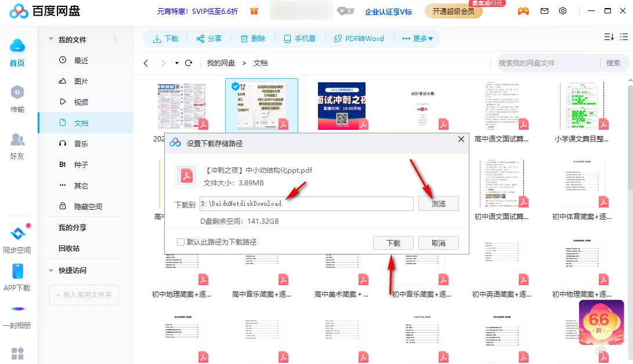The height and width of the screenshot is (364, 633).
Task: Click the vertical scrollbar of the file grid
Action: (630, 136)
